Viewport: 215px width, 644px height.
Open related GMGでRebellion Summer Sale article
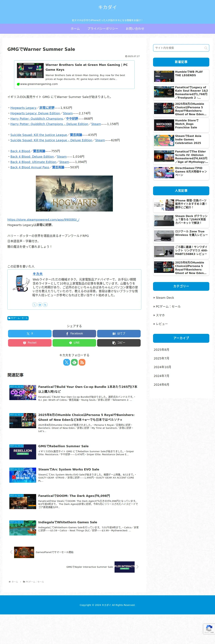[x=74, y=452]
